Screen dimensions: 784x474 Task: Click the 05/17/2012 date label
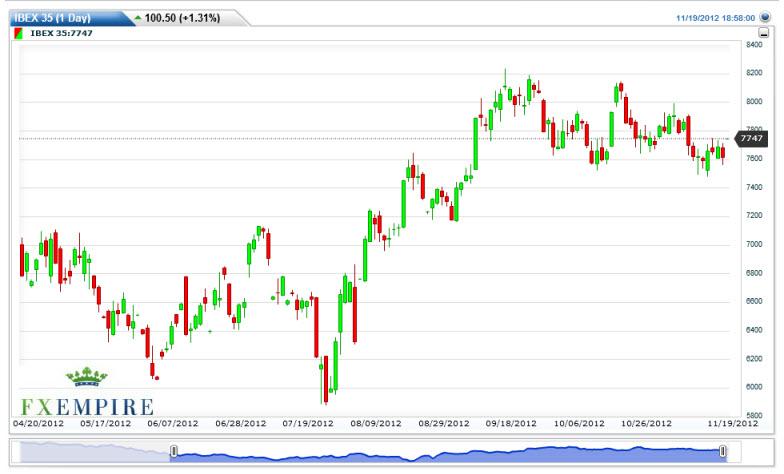point(106,423)
